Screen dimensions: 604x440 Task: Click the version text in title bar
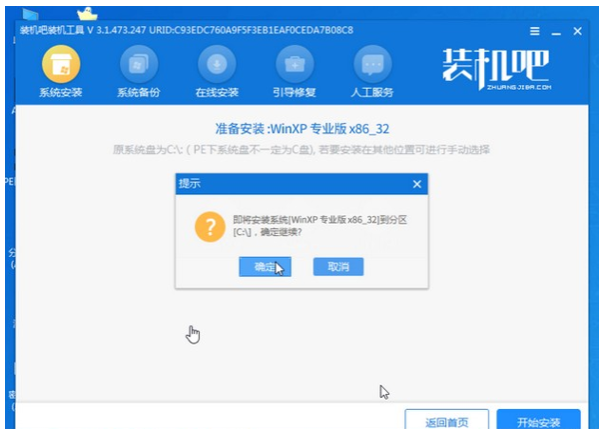coord(186,30)
